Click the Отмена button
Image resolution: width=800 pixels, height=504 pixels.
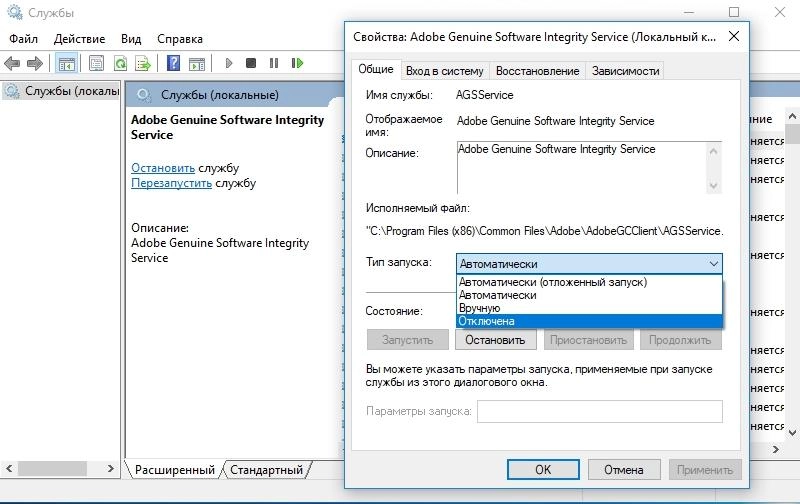click(624, 469)
